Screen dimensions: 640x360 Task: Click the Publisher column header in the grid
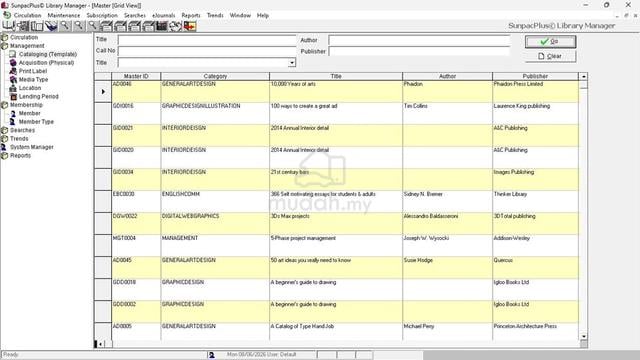point(535,76)
